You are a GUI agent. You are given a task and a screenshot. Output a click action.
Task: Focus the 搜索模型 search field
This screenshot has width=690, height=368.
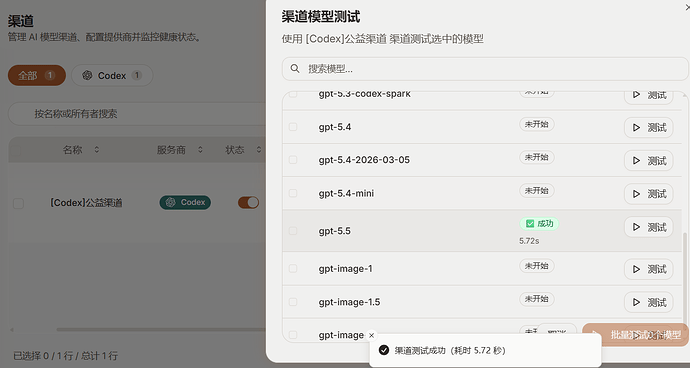[485, 69]
